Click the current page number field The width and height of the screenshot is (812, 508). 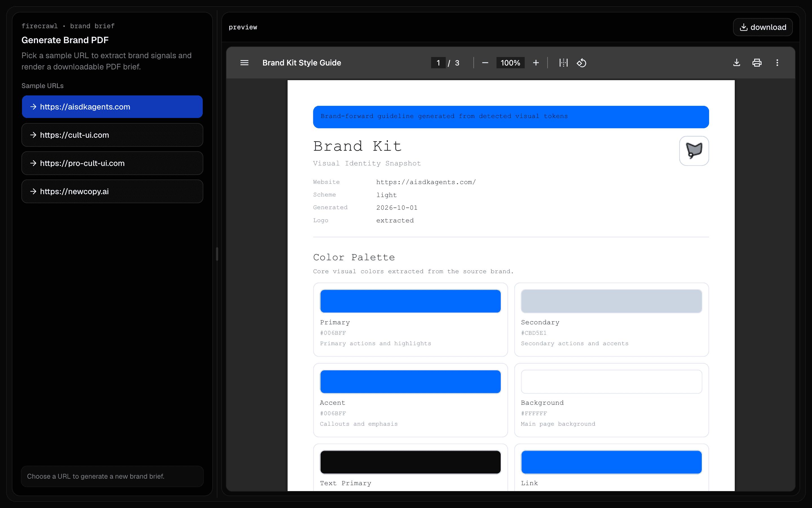click(438, 63)
